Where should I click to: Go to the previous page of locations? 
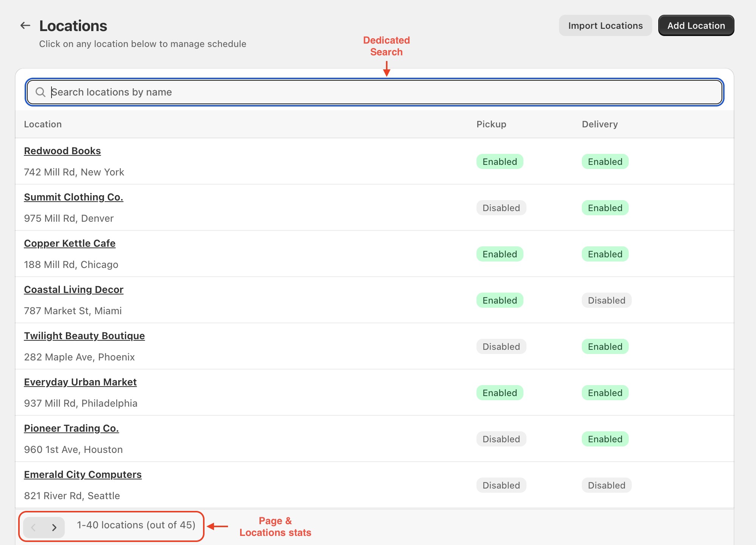(x=33, y=527)
